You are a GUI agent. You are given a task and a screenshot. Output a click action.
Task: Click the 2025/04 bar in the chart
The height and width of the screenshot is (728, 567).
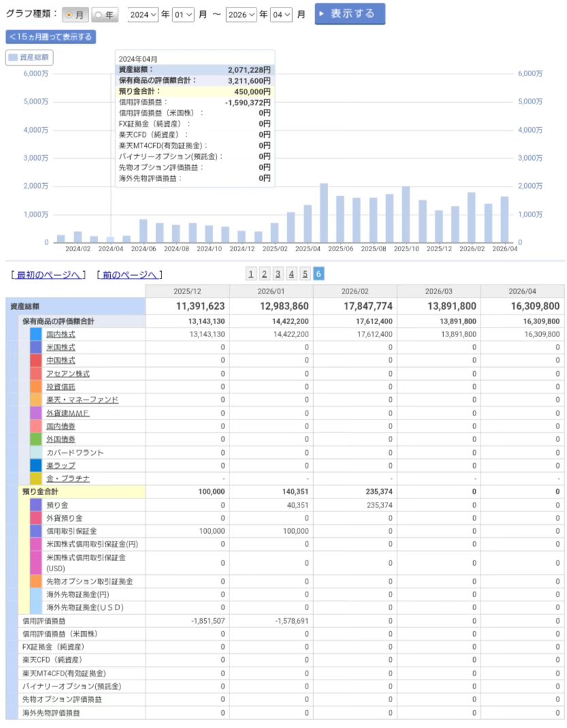click(324, 212)
